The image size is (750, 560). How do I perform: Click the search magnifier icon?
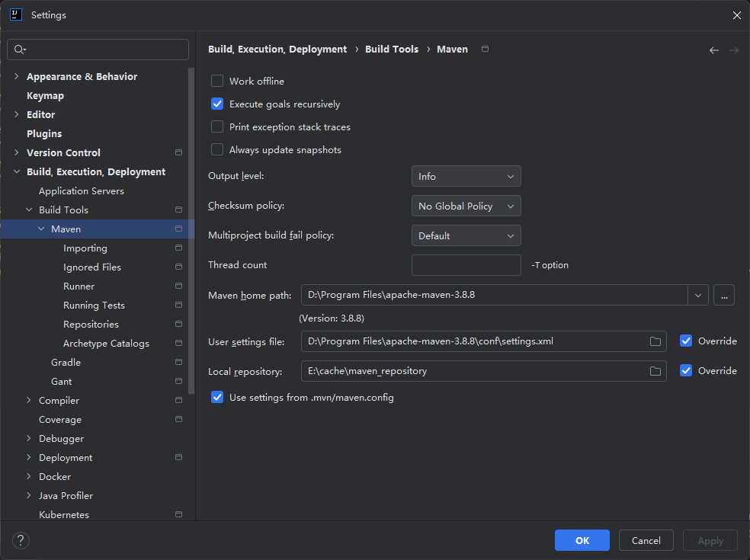click(20, 50)
